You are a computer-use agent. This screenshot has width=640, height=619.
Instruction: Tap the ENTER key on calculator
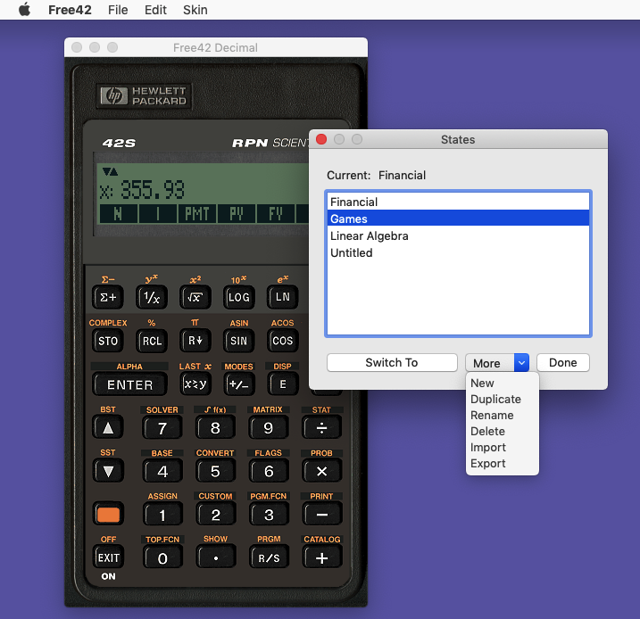tap(130, 384)
